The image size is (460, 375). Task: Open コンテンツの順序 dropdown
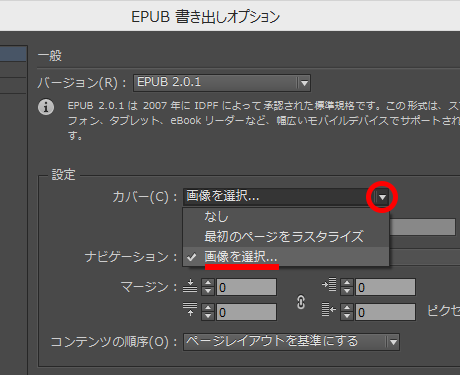(x=291, y=342)
